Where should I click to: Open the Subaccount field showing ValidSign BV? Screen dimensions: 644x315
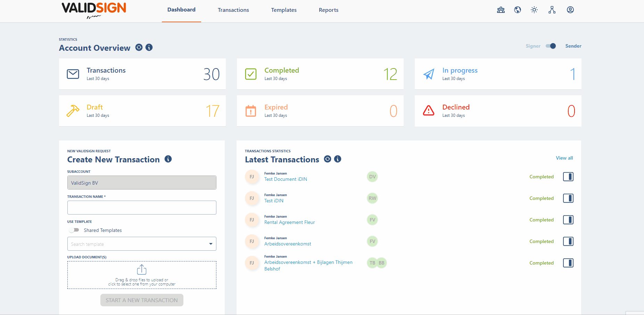pyautogui.click(x=142, y=182)
